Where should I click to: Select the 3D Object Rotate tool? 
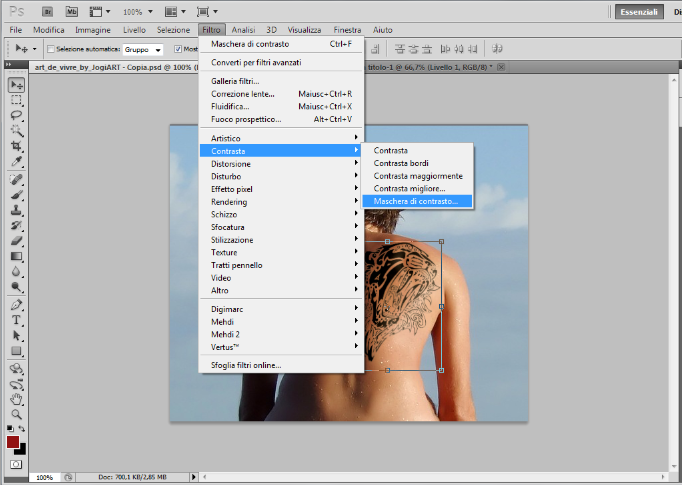[x=16, y=369]
